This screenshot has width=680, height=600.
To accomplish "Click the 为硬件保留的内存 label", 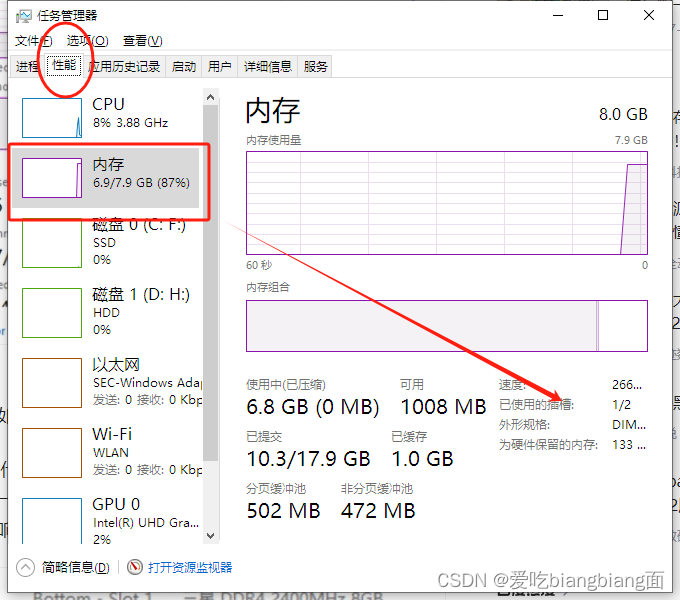I will tap(548, 444).
